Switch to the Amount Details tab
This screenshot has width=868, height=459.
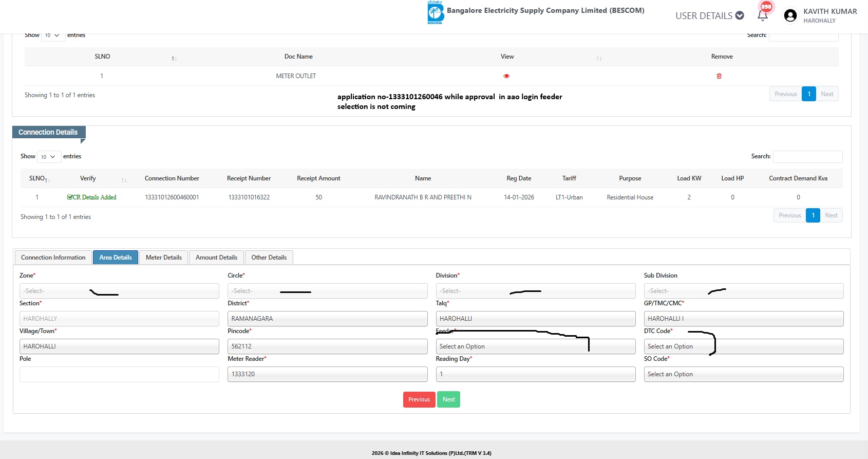click(216, 258)
